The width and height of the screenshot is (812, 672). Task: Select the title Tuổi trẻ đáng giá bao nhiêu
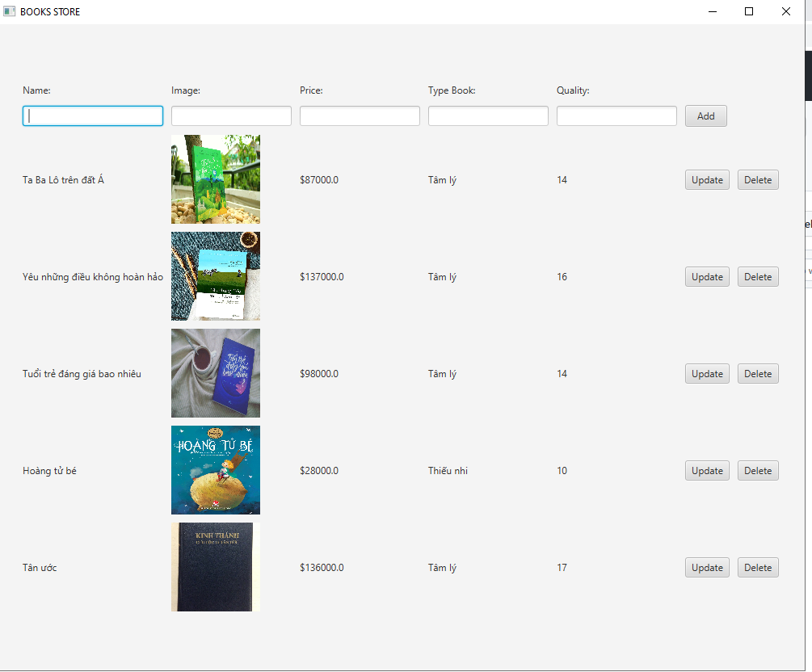tap(82, 373)
